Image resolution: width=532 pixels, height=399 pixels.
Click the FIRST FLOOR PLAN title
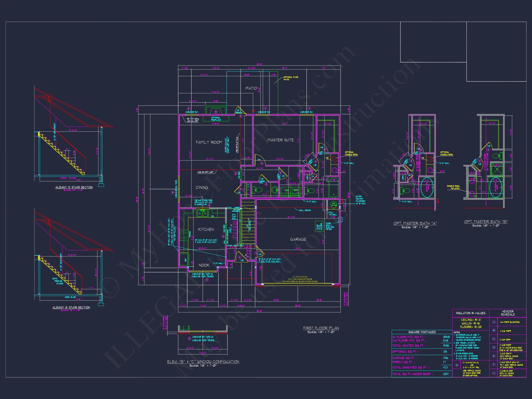click(x=321, y=328)
